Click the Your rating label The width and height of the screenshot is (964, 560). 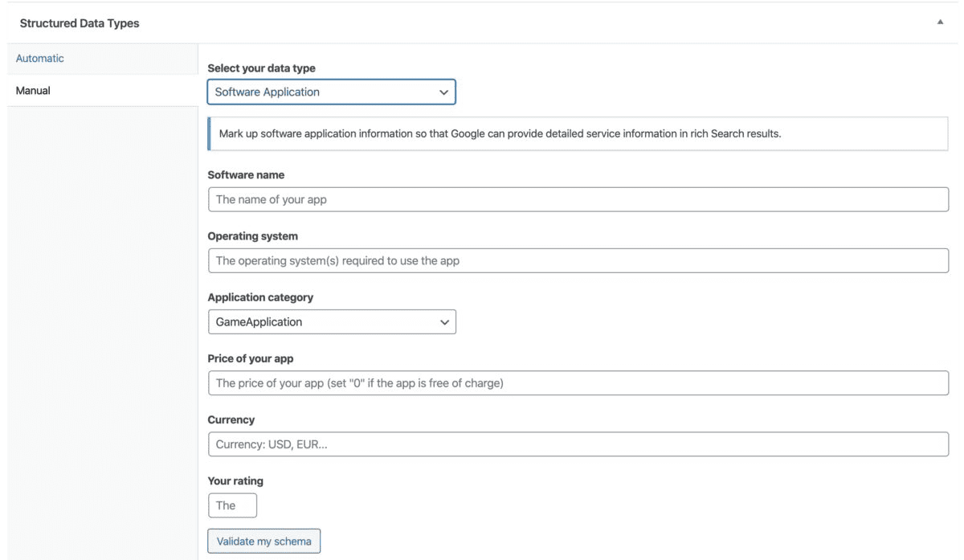tap(235, 480)
